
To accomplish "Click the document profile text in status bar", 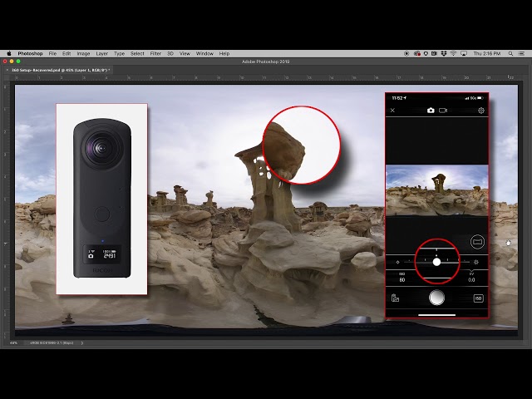I will (52, 343).
